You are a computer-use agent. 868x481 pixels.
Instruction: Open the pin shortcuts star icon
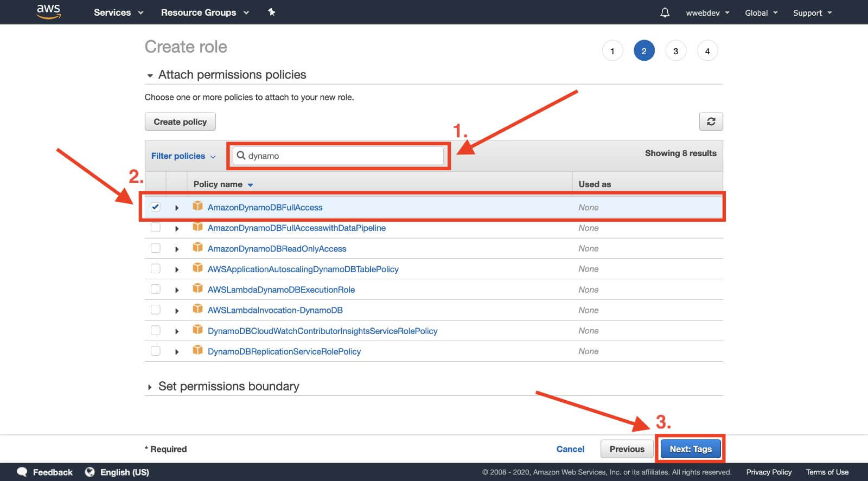pos(271,12)
